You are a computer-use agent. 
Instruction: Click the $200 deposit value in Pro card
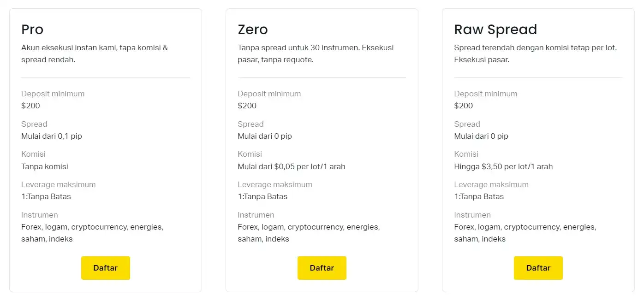point(30,106)
